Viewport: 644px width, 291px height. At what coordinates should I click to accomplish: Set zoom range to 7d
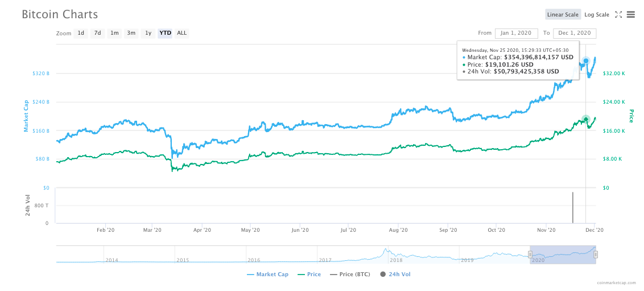(97, 33)
